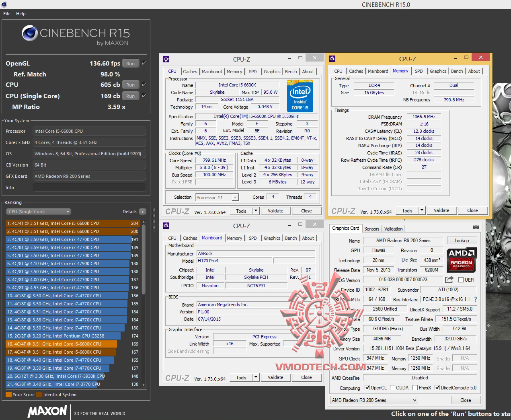
Task: Click the Close button in GPU-Z
Action: pos(466,400)
